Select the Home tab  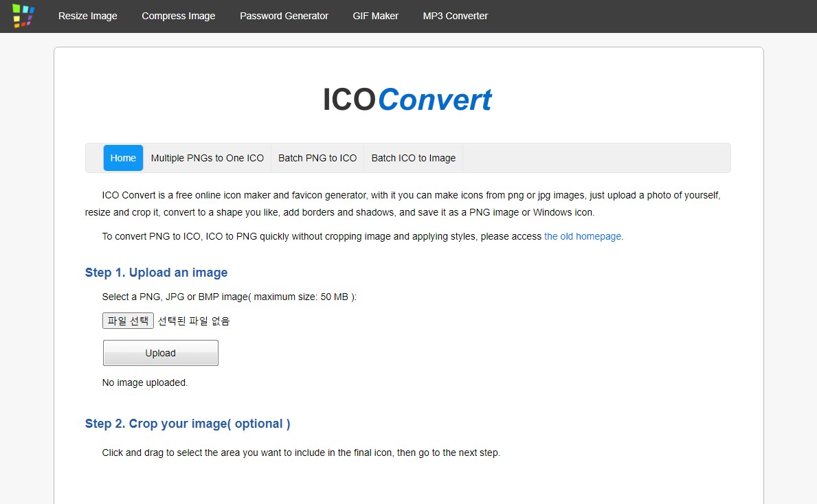123,158
